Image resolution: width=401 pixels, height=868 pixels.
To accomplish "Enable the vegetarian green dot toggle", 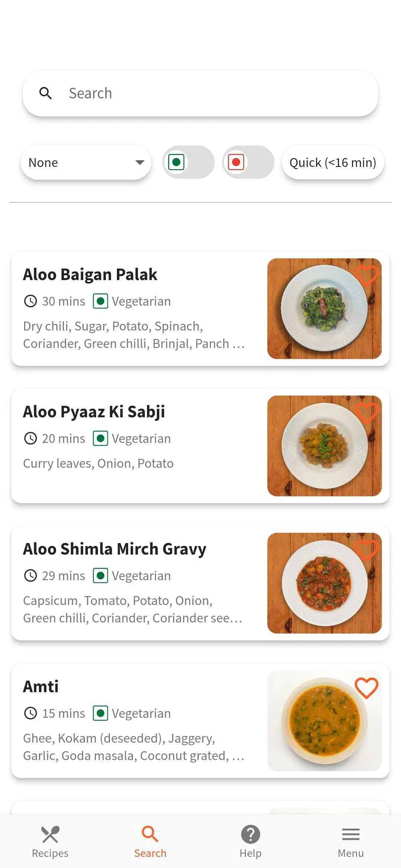I will [189, 162].
